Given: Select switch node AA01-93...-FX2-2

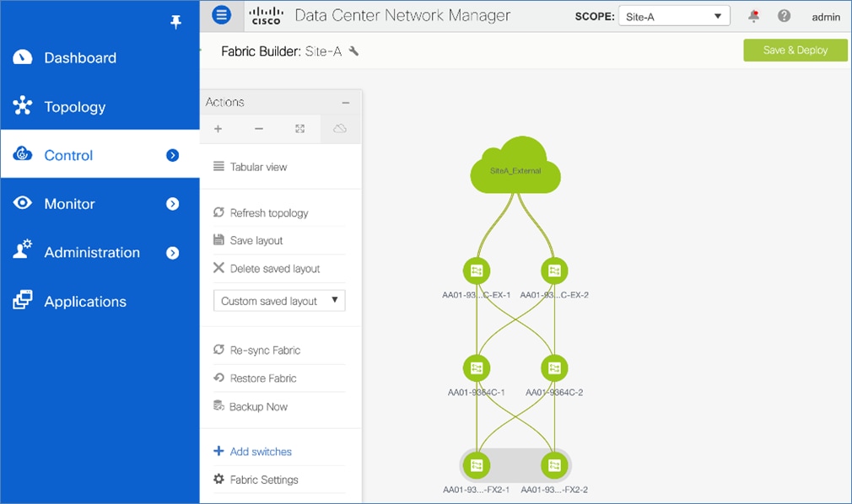Looking at the screenshot, I should [x=554, y=465].
